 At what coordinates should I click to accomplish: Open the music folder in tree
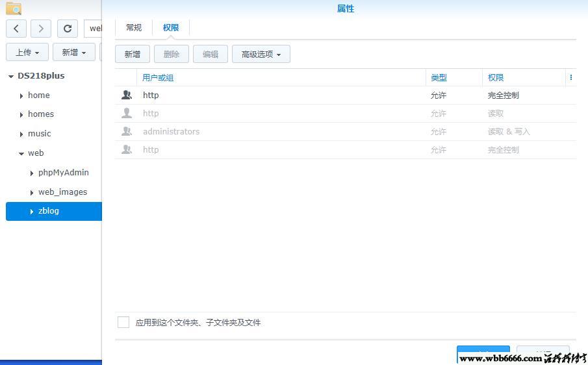tap(39, 133)
